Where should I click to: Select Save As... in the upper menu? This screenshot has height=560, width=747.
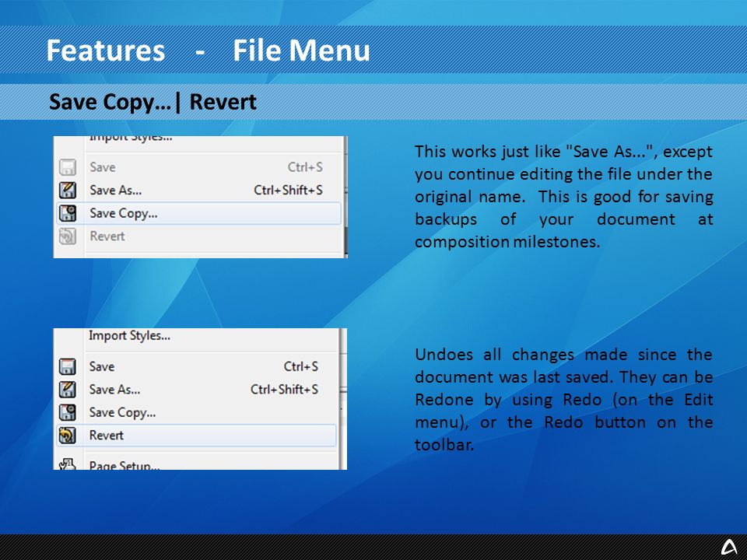pos(198,190)
